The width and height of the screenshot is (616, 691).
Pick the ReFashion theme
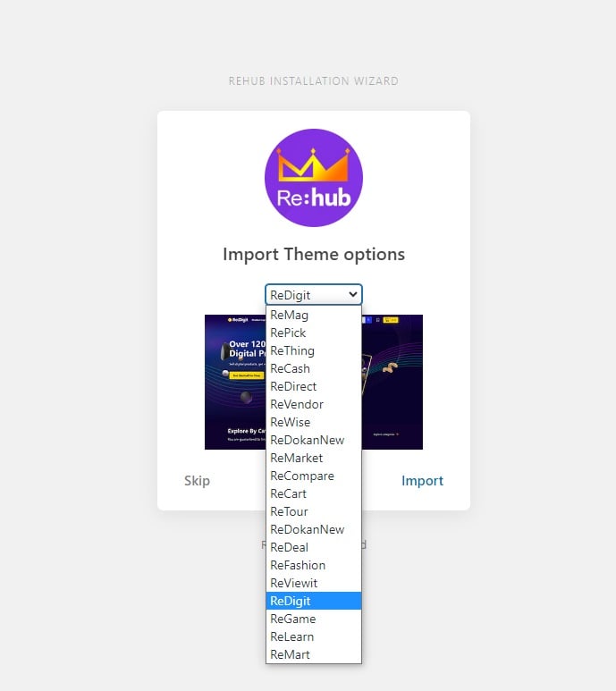tap(313, 565)
